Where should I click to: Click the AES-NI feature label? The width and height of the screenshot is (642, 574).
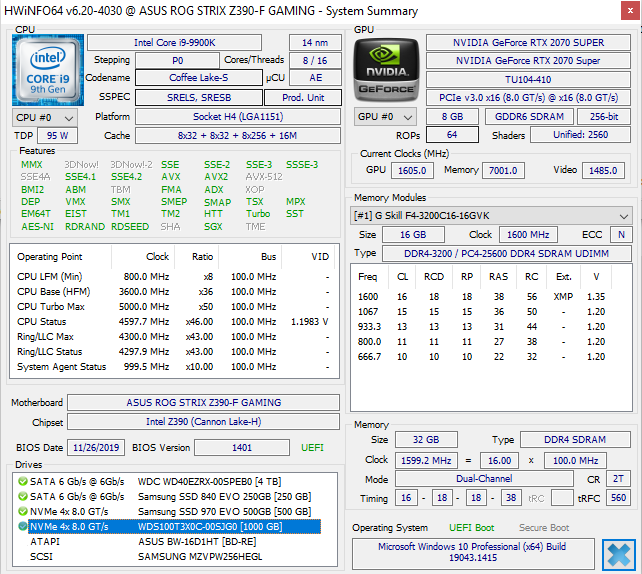click(x=37, y=226)
